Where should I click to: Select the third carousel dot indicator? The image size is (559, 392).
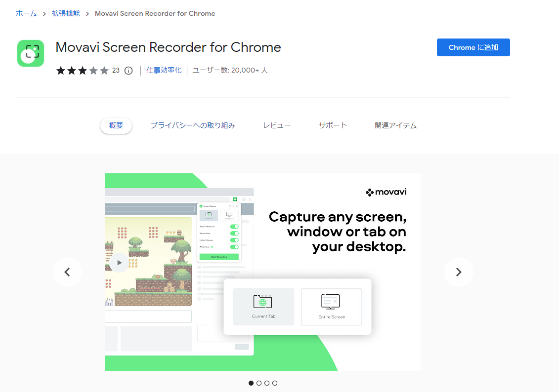tap(267, 383)
